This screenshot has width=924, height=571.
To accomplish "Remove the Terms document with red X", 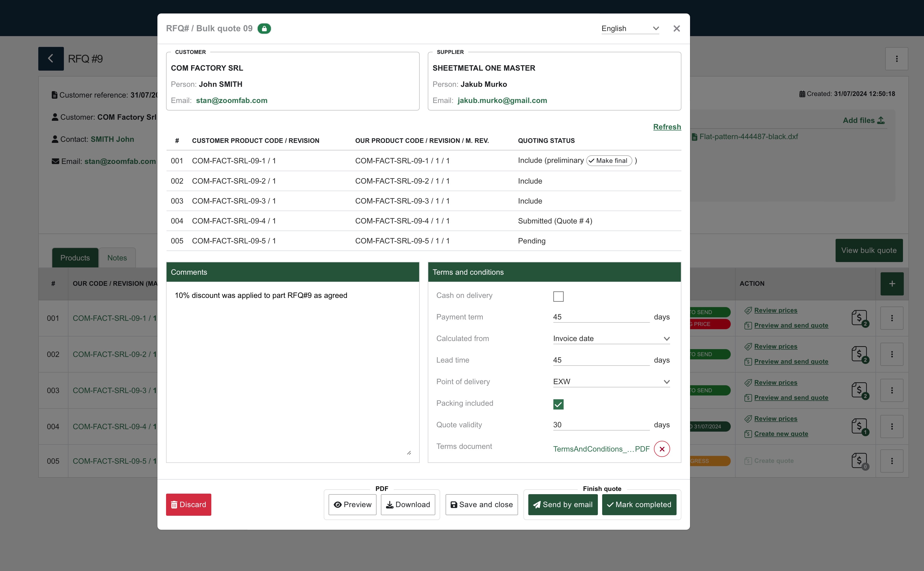I will (x=661, y=449).
